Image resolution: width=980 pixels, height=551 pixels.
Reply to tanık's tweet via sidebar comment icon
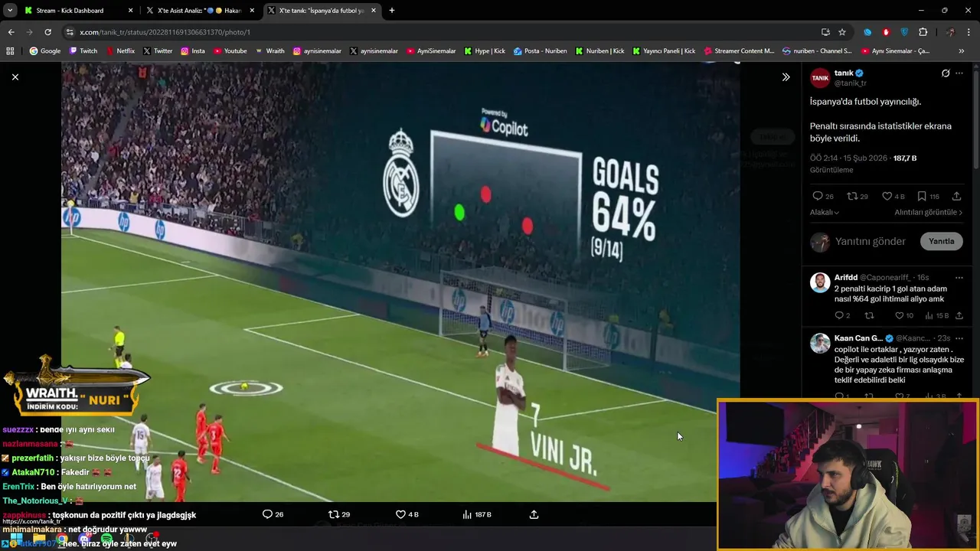click(x=818, y=196)
